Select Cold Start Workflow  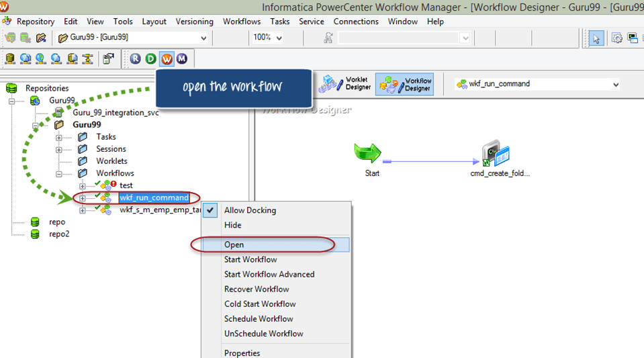tap(275, 304)
